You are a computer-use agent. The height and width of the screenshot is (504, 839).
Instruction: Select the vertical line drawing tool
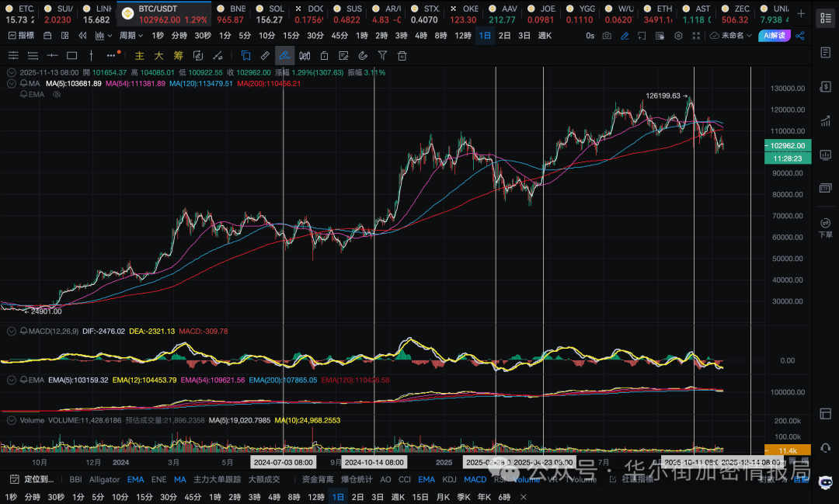point(91,56)
